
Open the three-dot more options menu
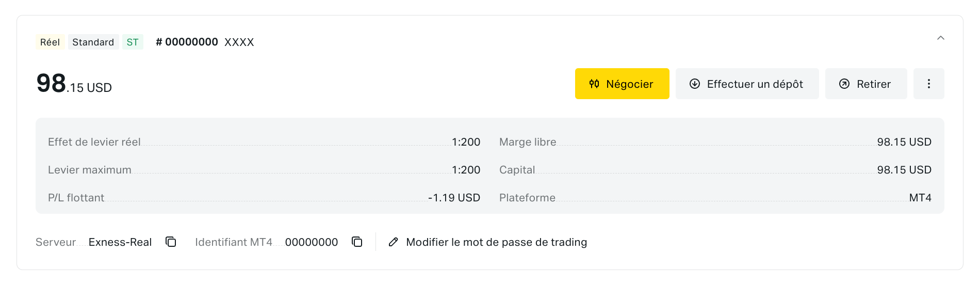click(x=928, y=84)
